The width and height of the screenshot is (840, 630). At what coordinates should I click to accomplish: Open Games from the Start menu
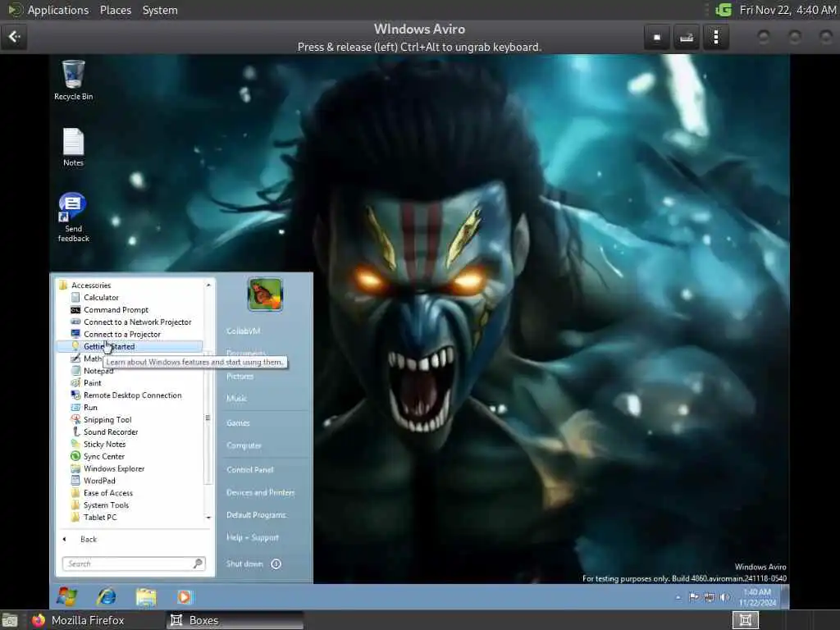pos(238,423)
